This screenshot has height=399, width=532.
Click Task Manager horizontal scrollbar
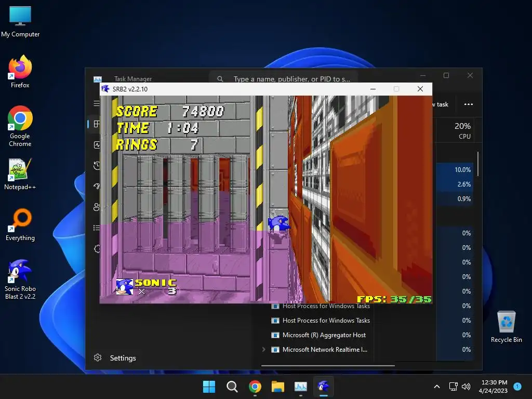(328, 366)
